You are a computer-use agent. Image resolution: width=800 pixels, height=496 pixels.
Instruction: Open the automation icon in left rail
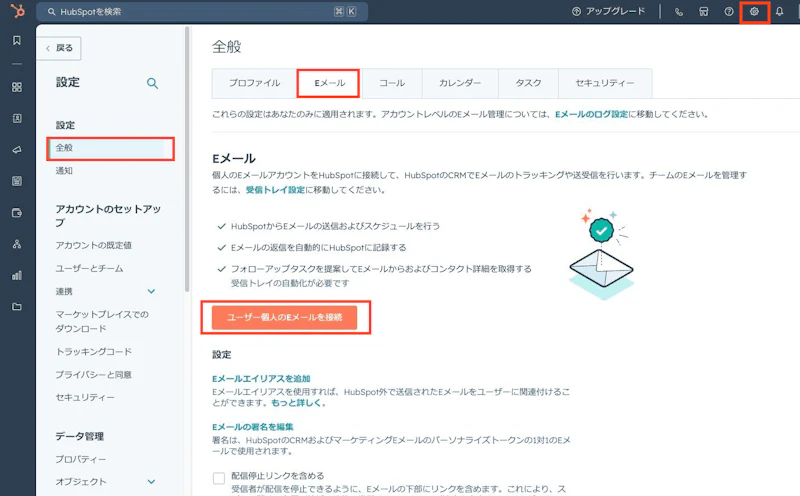click(x=17, y=244)
